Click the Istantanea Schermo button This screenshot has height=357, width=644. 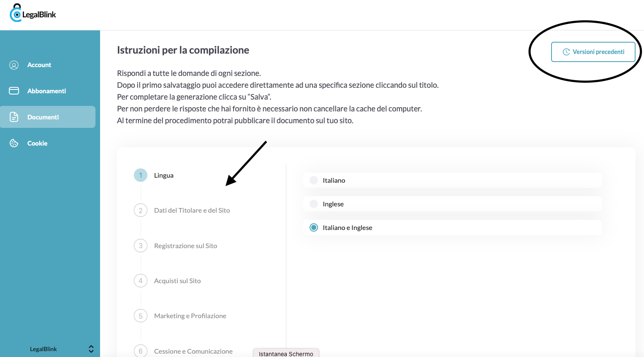pos(286,354)
